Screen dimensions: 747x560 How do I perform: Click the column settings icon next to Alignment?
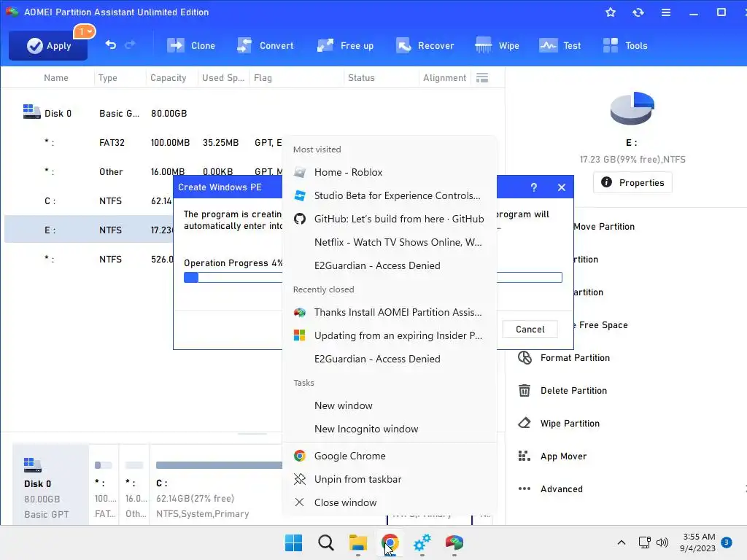pyautogui.click(x=482, y=77)
